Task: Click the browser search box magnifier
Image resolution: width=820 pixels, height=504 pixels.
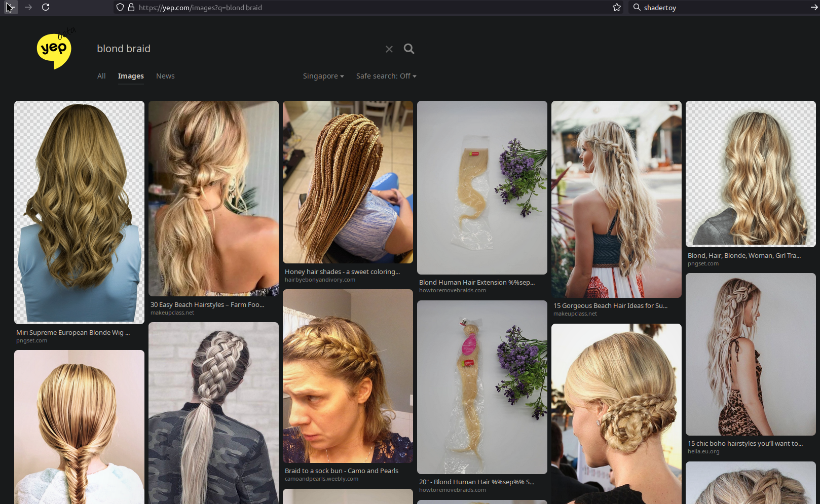Action: [637, 7]
